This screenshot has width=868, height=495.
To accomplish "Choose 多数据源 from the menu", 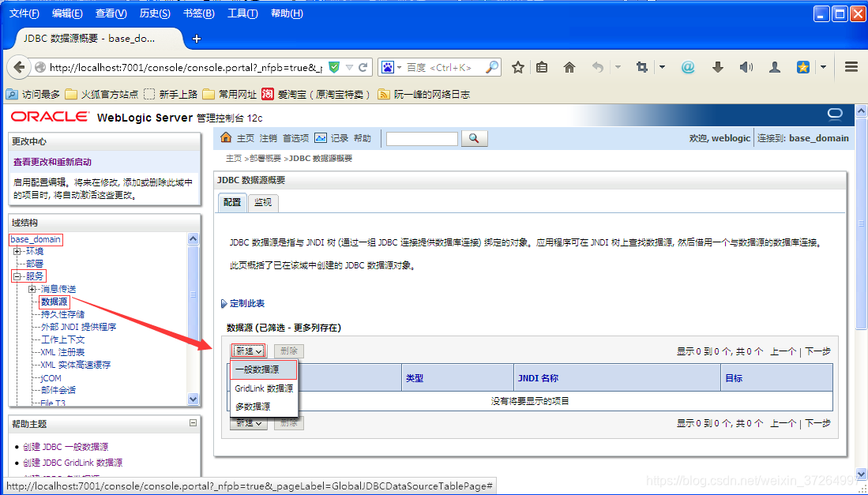I will point(264,407).
